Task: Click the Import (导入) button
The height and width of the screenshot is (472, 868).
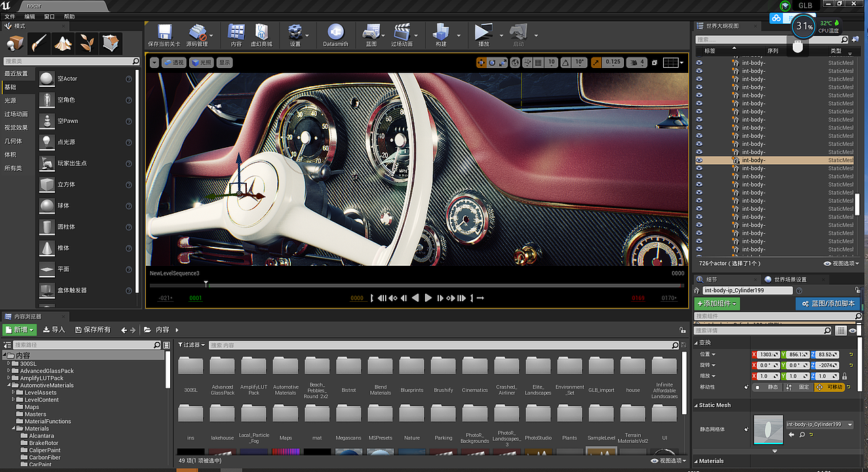Action: click(x=54, y=330)
